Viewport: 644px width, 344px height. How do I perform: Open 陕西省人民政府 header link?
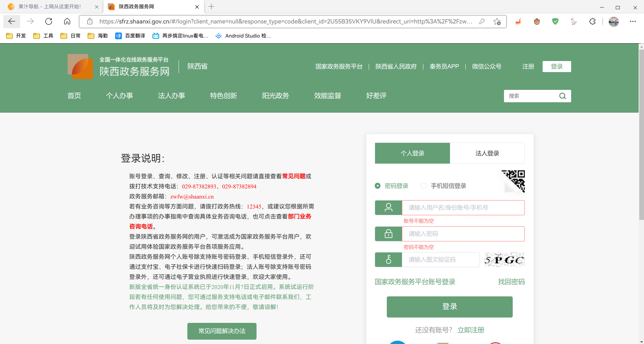(396, 66)
